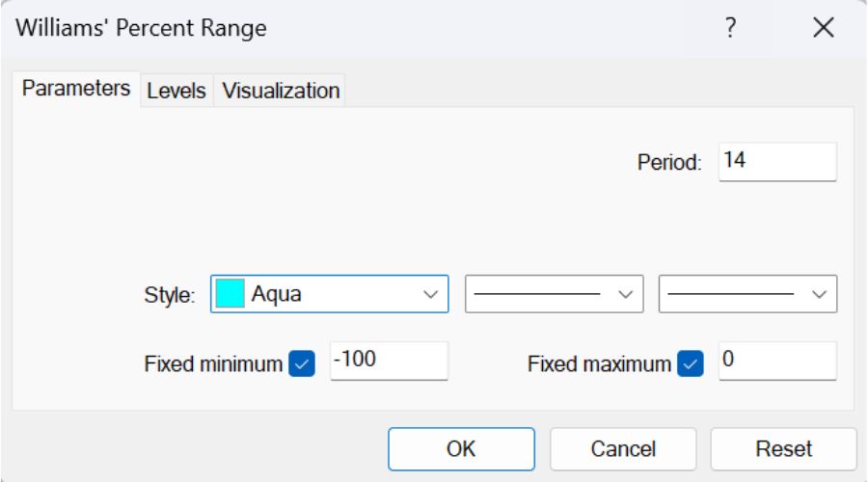This screenshot has width=868, height=482.
Task: Click the Period input field
Action: coord(777,161)
